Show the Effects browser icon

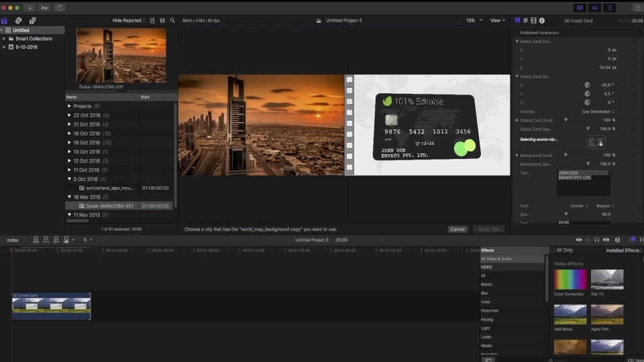[633, 240]
